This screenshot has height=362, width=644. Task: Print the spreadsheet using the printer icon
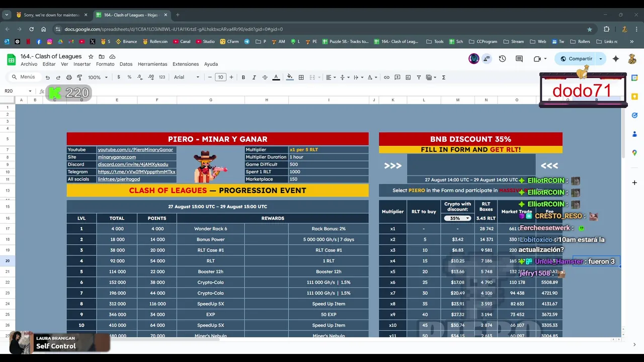click(x=69, y=77)
